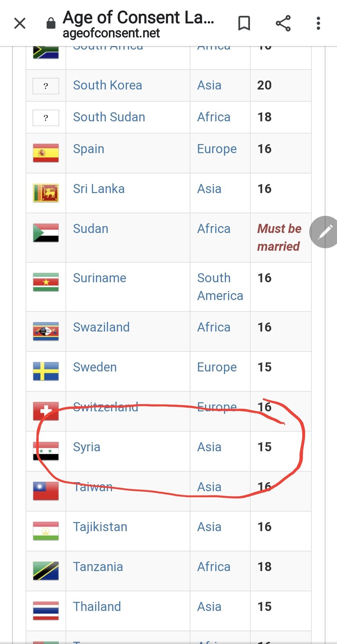The width and height of the screenshot is (337, 644).
Task: Tap the Thailand flag thumbnail
Action: point(46,611)
